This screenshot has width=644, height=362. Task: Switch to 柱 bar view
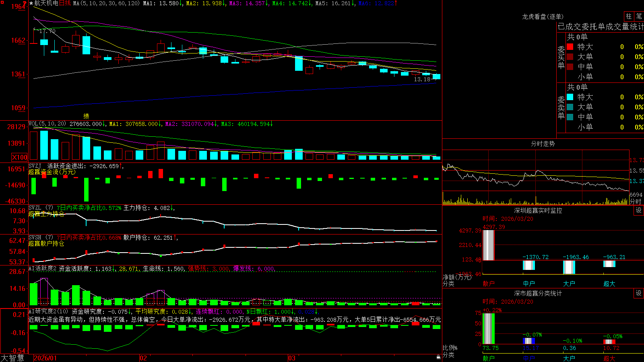click(629, 16)
